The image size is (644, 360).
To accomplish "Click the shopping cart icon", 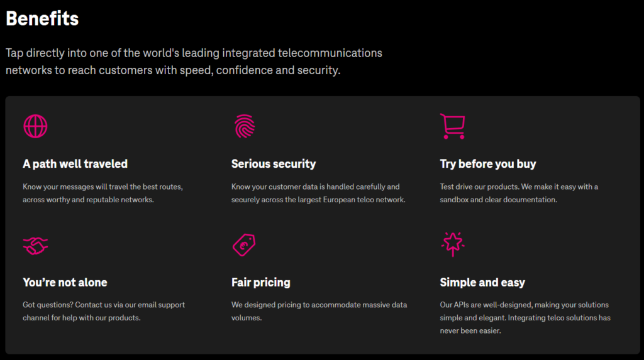I will [x=452, y=126].
